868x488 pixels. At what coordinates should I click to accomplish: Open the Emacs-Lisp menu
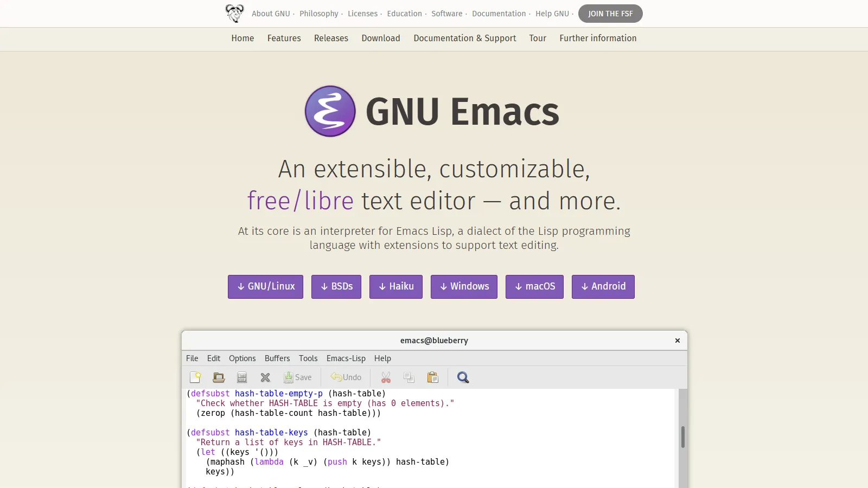pos(346,358)
